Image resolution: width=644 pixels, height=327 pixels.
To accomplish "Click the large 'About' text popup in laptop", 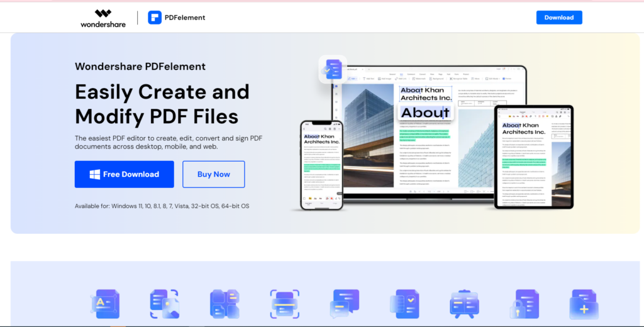I will [x=426, y=113].
